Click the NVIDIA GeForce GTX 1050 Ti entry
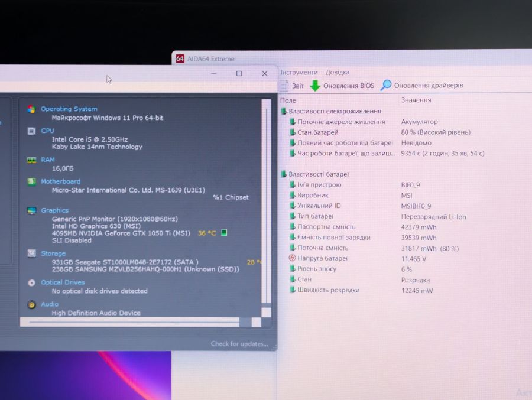Viewport: 532px width, 400px height. [121, 233]
